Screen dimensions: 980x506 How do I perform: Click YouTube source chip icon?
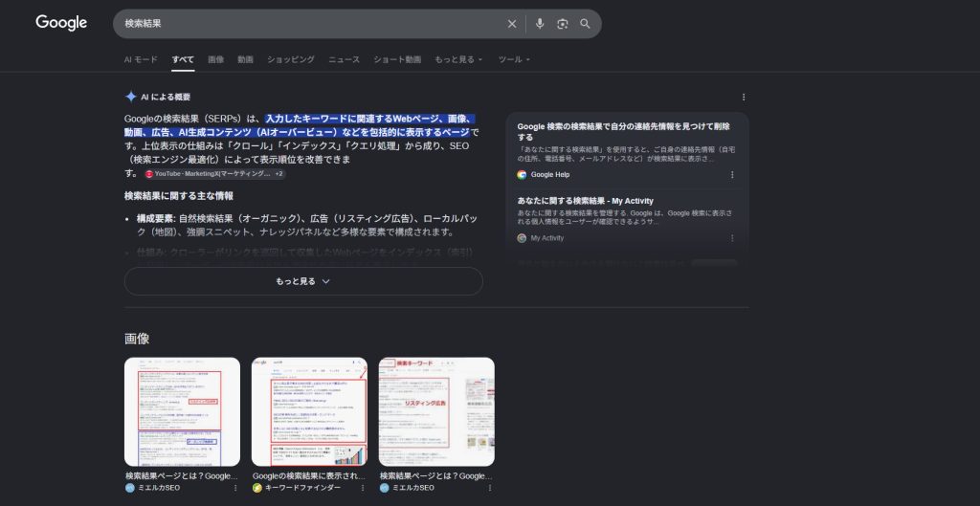coord(149,174)
